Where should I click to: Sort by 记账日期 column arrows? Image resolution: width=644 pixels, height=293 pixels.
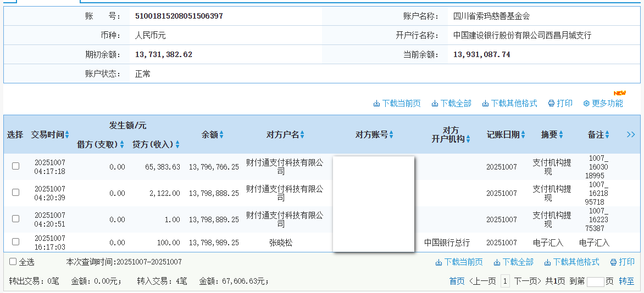click(523, 135)
